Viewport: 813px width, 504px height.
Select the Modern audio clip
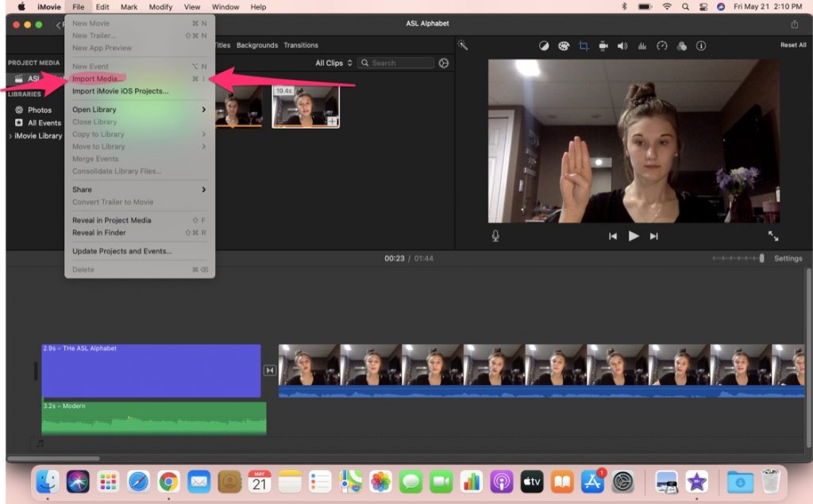pyautogui.click(x=154, y=418)
